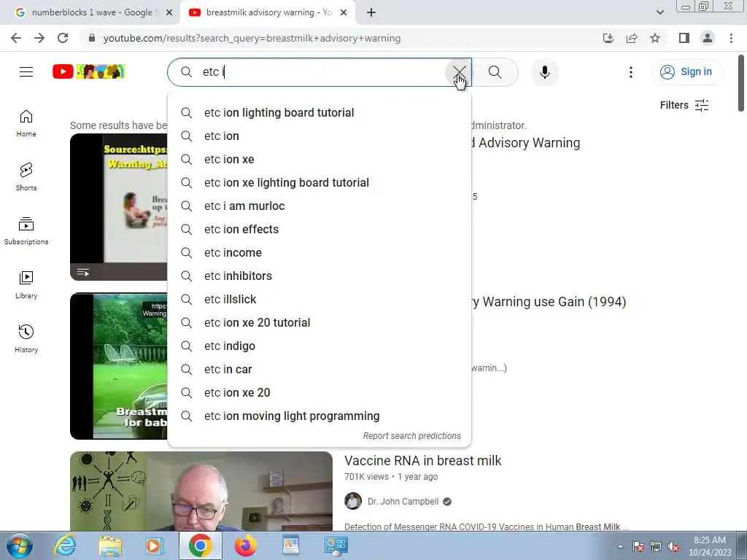747x560 pixels.
Task: Open Windows Explorer folder from taskbar
Action: point(109,545)
